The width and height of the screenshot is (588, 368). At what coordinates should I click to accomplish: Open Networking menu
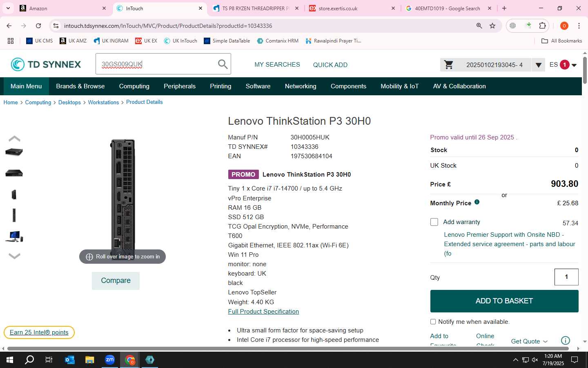301,86
